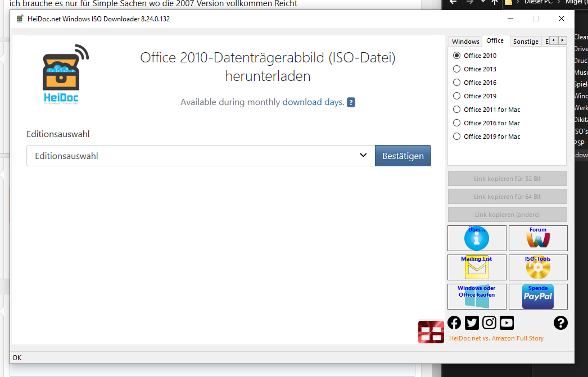Viewport: 588px width, 377px height.
Task: Open the Forum icon button
Action: click(x=538, y=238)
